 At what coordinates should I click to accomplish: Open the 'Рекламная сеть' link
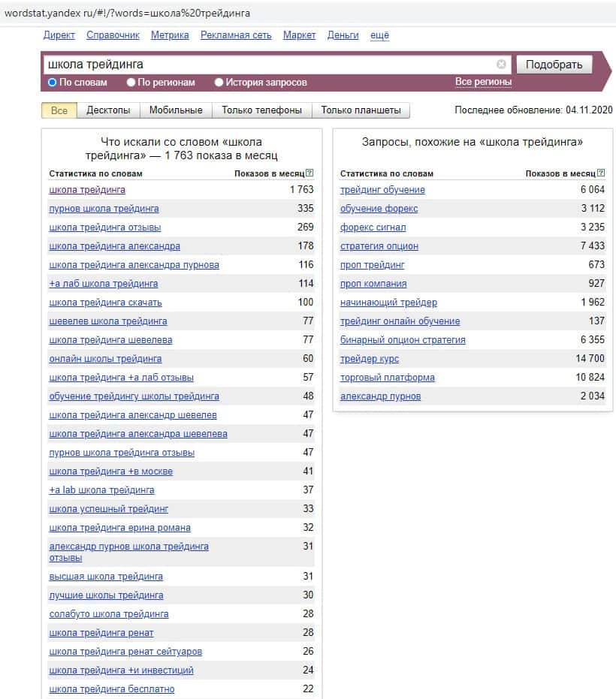[x=236, y=35]
